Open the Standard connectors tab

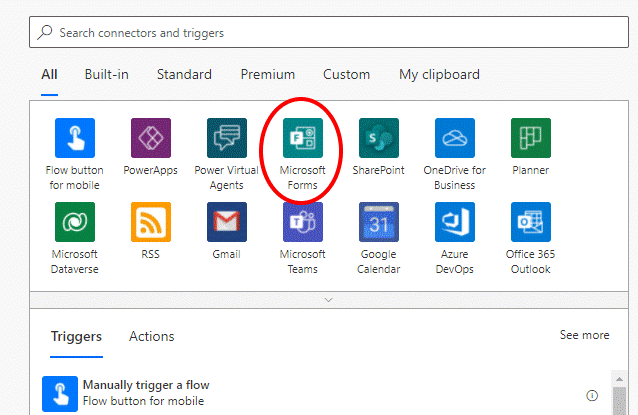(184, 74)
